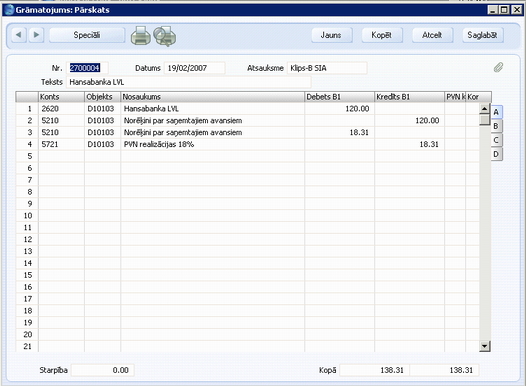Screen dimensions: 526x386
Task: Open print preview with the magnifier-printer icon
Action: pyautogui.click(x=165, y=36)
